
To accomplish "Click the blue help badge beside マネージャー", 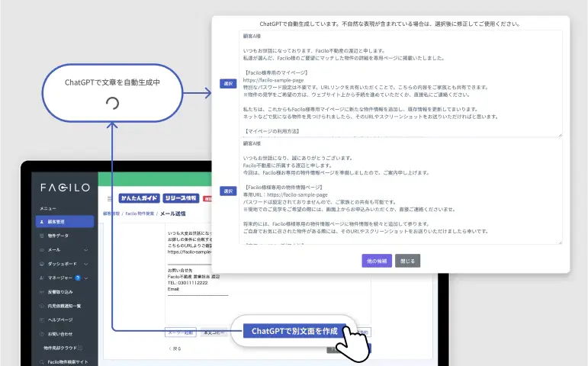I will [78, 278].
